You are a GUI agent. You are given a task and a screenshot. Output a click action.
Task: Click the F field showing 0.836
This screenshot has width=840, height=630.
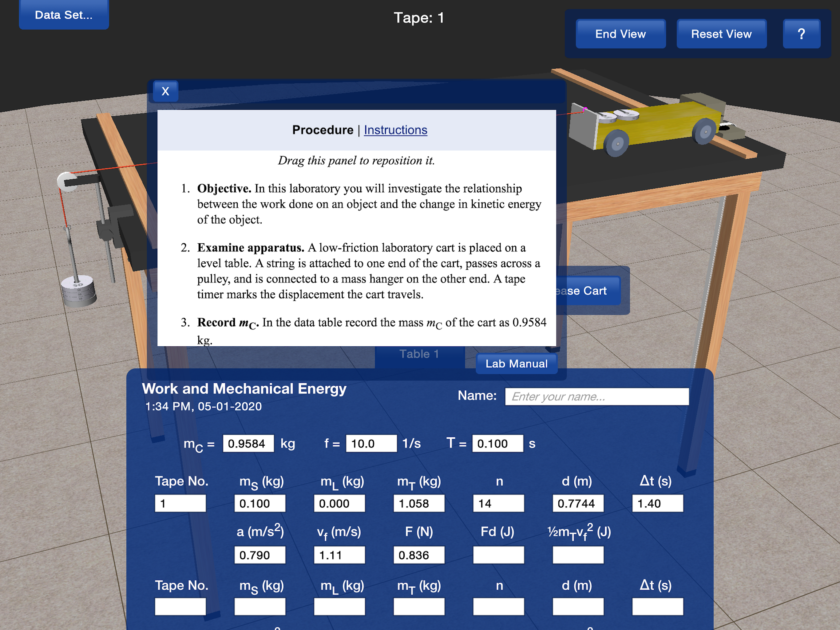(x=419, y=555)
